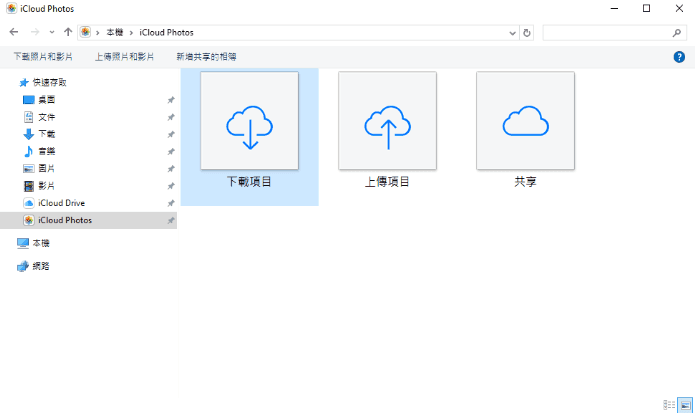Click the iCloud Photos breadcrumb in the address bar

coord(166,32)
